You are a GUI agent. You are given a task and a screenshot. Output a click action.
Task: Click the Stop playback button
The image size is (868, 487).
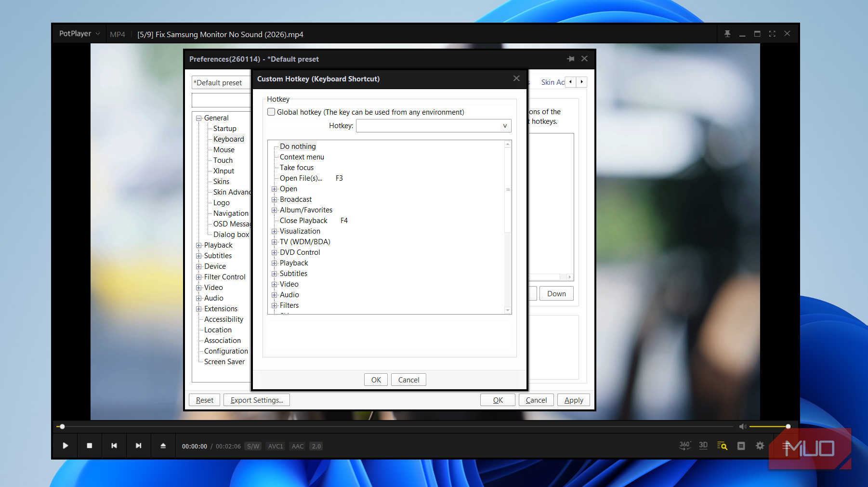[89, 446]
